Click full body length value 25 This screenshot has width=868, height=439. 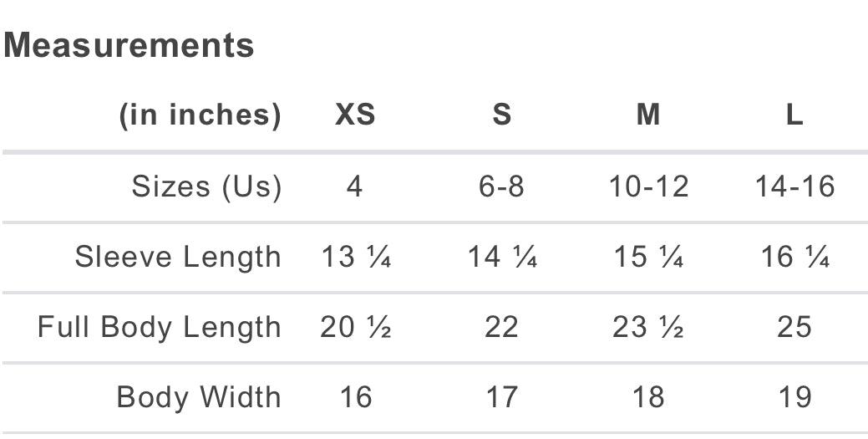(794, 327)
